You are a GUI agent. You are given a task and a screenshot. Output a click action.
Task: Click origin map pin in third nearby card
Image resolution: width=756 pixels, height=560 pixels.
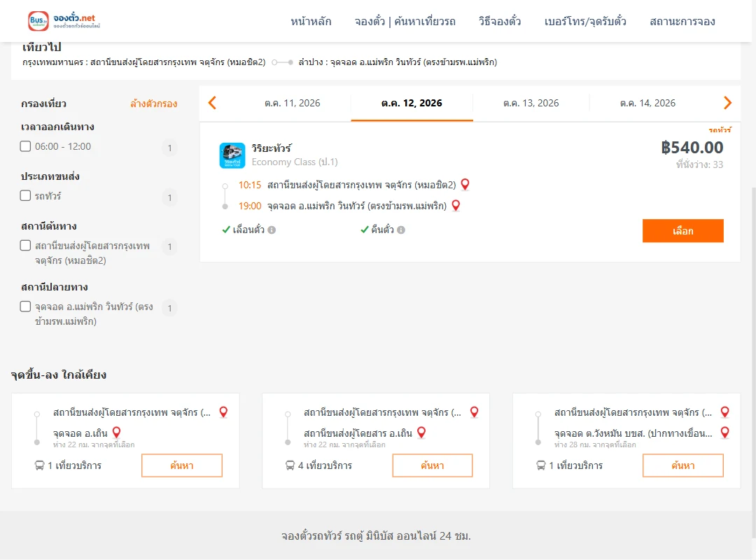click(x=724, y=412)
